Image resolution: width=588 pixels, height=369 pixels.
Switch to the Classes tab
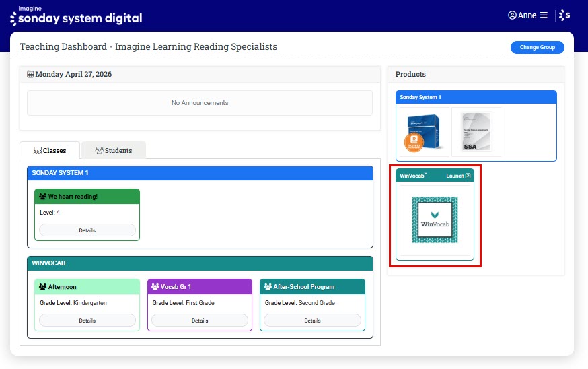[50, 151]
